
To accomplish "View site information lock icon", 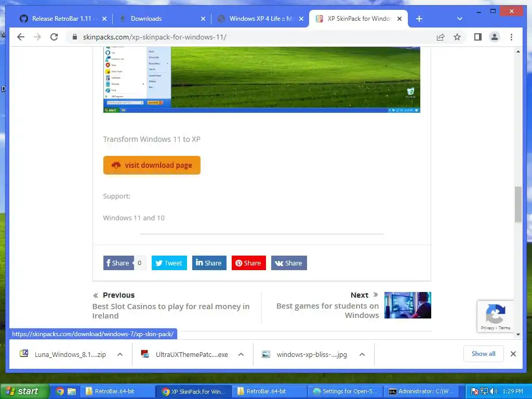I will [x=75, y=37].
